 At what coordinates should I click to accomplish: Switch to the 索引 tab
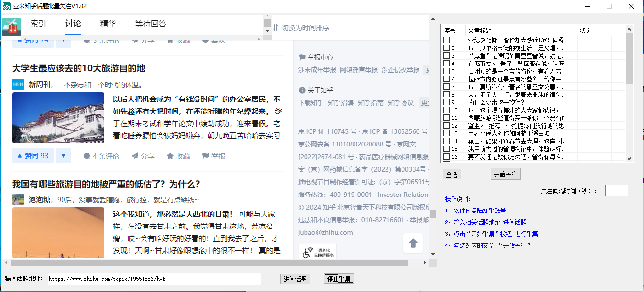38,24
